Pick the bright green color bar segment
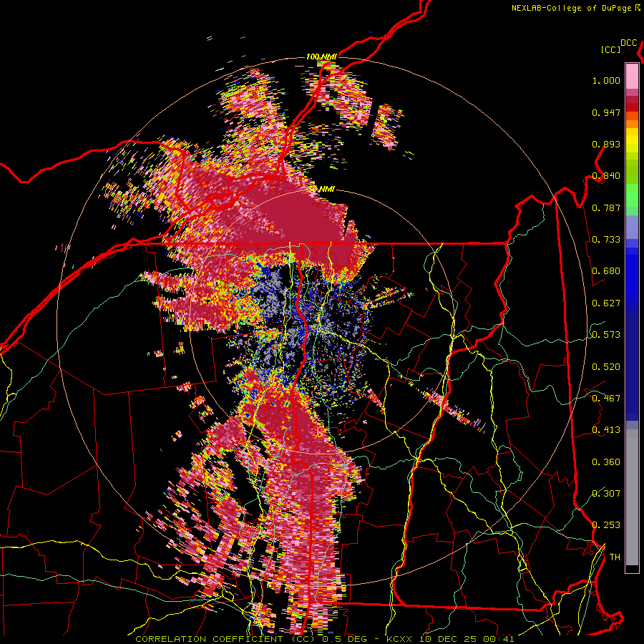Viewport: 644px width, 644px height. click(632, 195)
